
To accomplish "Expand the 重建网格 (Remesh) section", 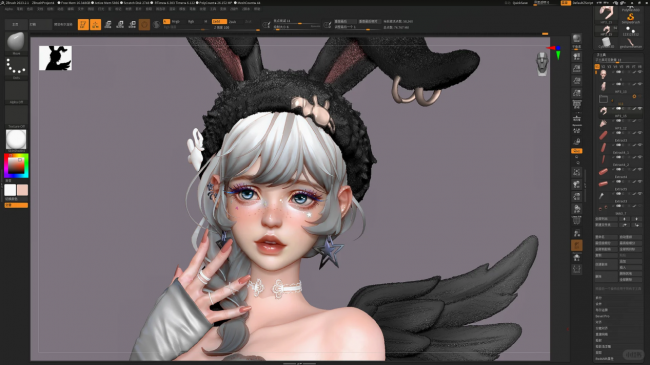I will coord(602,334).
